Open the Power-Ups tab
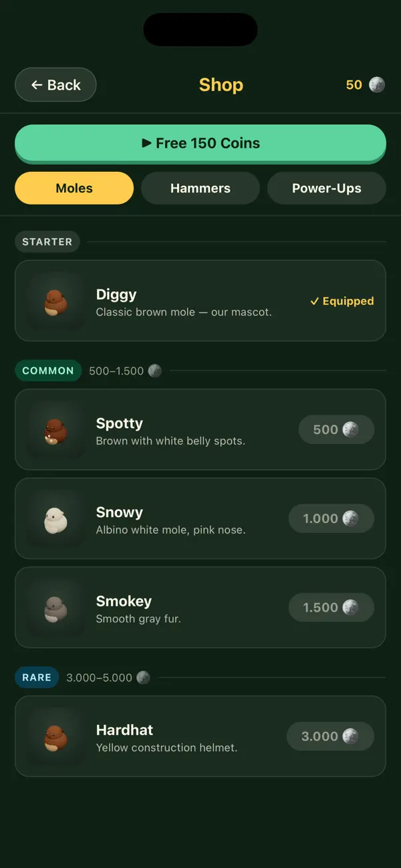 click(x=327, y=189)
